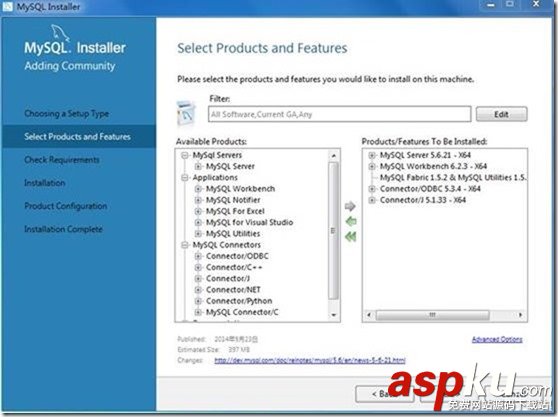Expand the Connector/Python node

[198, 301]
